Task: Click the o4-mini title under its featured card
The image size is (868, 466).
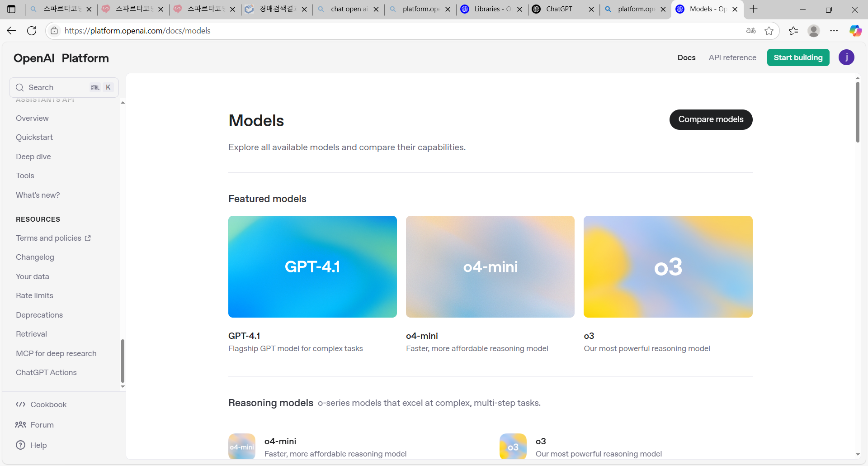Action: (x=422, y=336)
